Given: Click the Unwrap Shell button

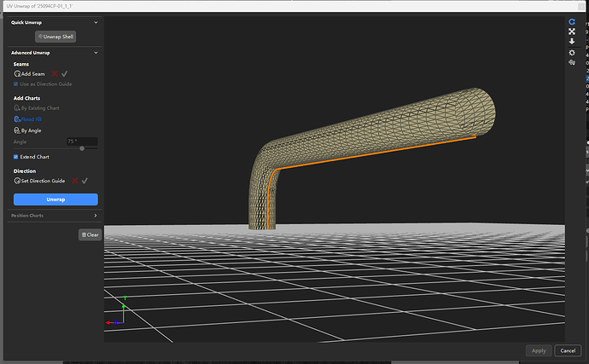Looking at the screenshot, I should tap(55, 37).
